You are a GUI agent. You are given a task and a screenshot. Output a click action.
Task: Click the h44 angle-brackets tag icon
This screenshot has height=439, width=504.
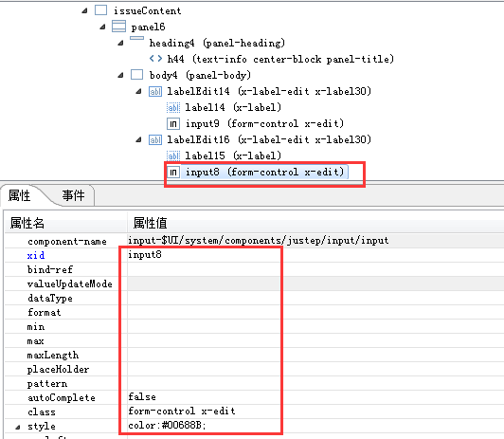155,59
